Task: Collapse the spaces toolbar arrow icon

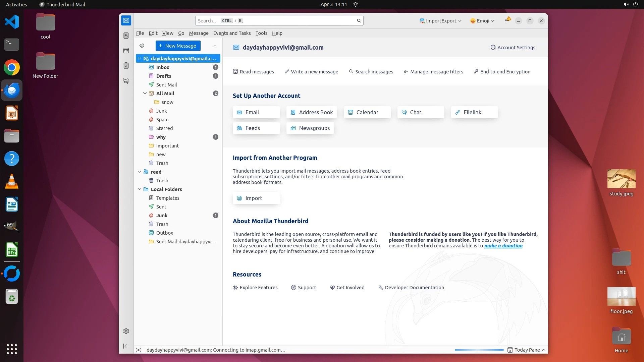Action: click(126, 346)
